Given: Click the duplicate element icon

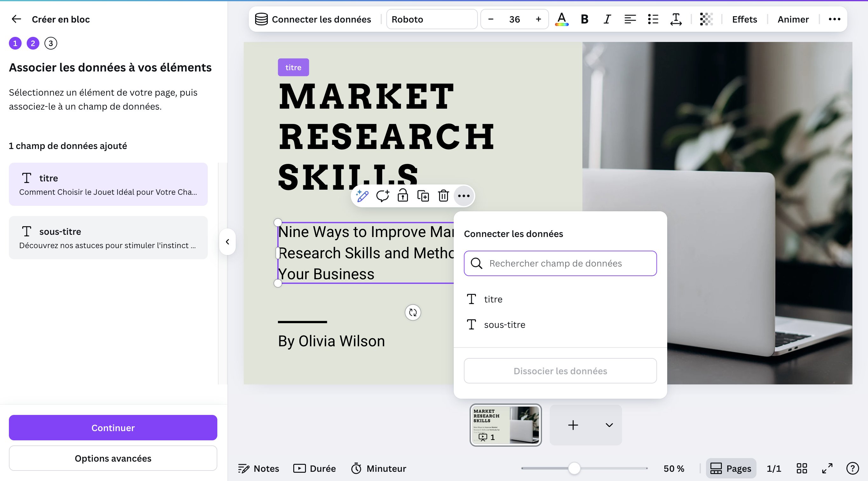Looking at the screenshot, I should pos(423,196).
